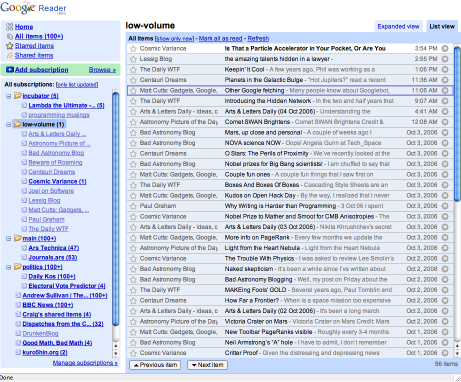Collapse the low-volume folder
The width and height of the screenshot is (461, 382).
[9, 125]
